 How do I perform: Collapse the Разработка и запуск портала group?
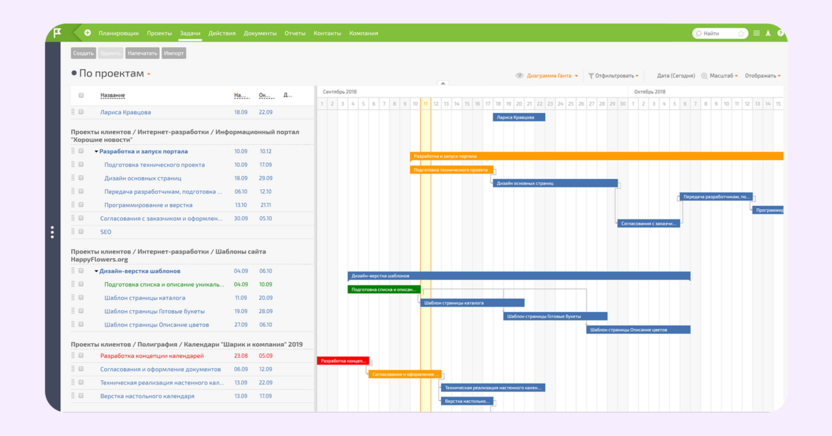coord(96,152)
